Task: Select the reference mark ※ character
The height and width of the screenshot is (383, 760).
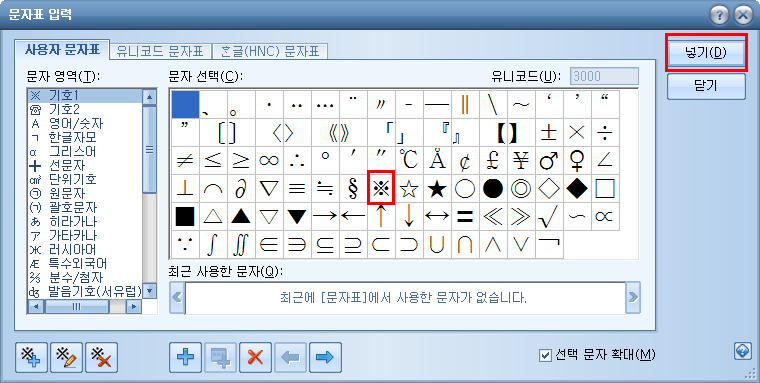Action: 381,188
